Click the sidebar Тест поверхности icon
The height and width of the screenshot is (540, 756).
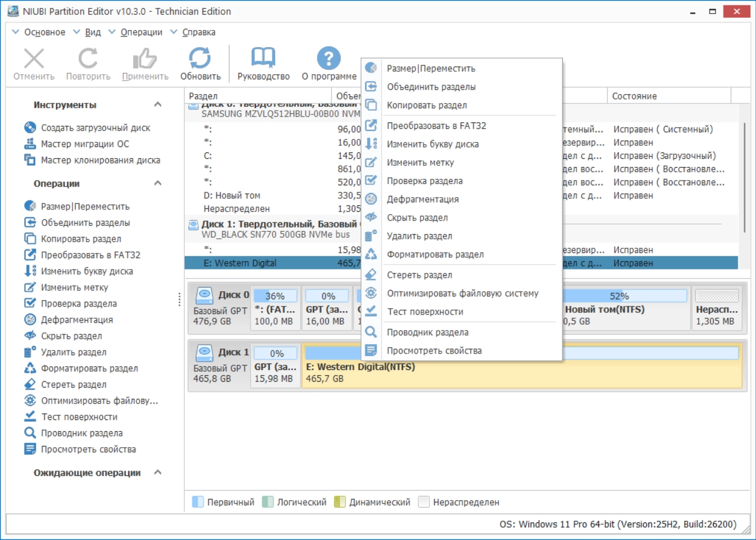[x=30, y=417]
